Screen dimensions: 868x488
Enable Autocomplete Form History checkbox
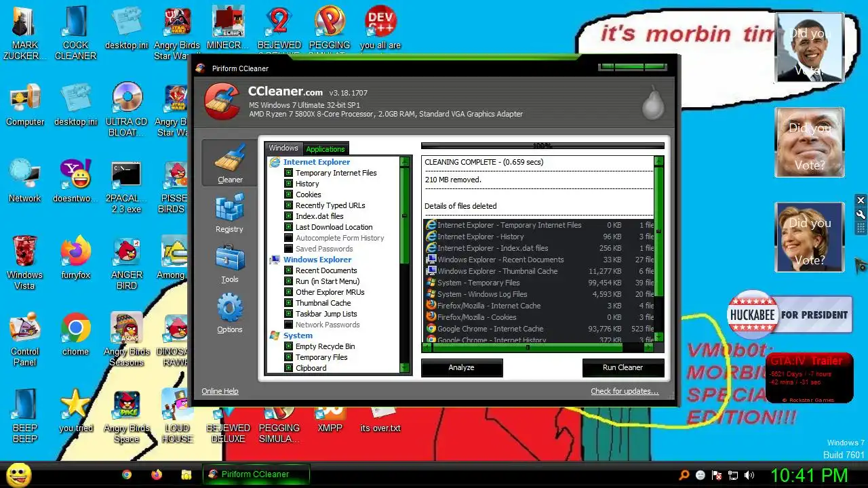[x=288, y=238]
